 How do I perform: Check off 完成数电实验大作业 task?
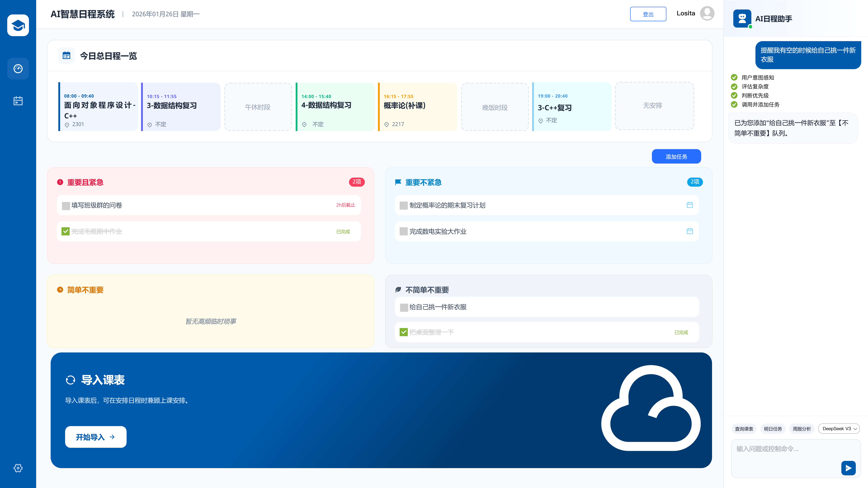[x=403, y=231]
